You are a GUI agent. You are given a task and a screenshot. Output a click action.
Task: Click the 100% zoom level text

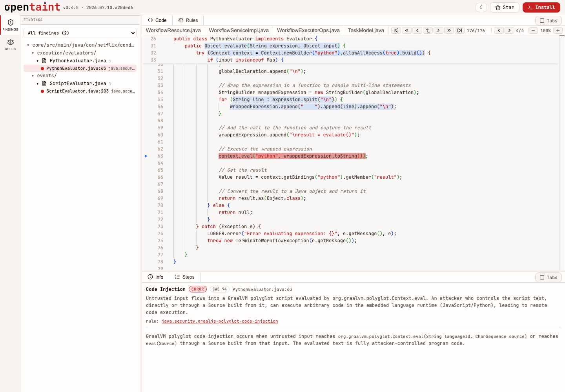(545, 31)
